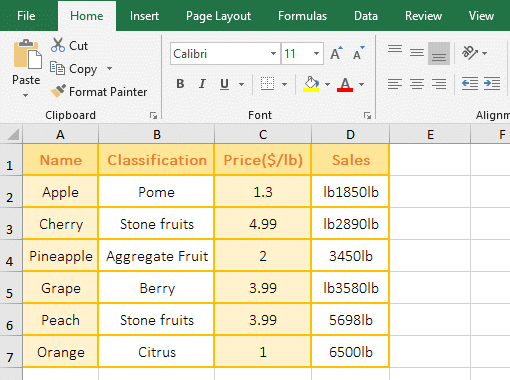Click the Paste clipboard icon
Image resolution: width=510 pixels, height=380 pixels.
[27, 54]
